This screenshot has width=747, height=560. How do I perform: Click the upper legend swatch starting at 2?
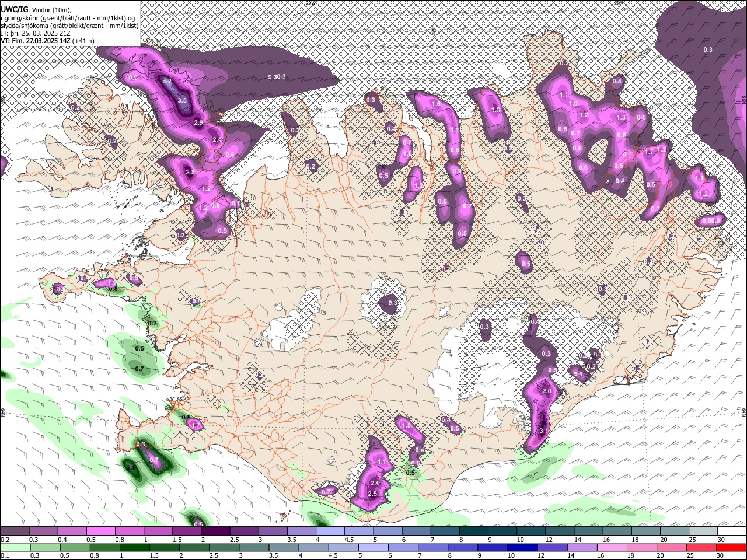215,531
